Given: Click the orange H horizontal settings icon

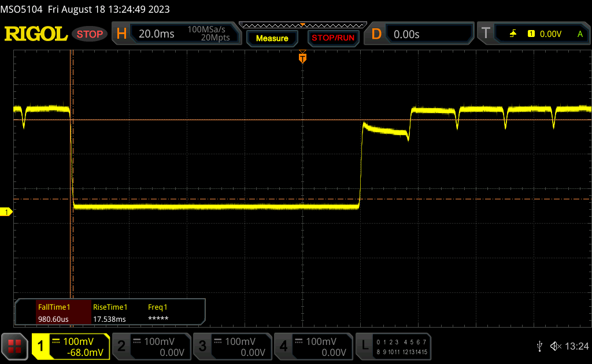Looking at the screenshot, I should [x=121, y=34].
